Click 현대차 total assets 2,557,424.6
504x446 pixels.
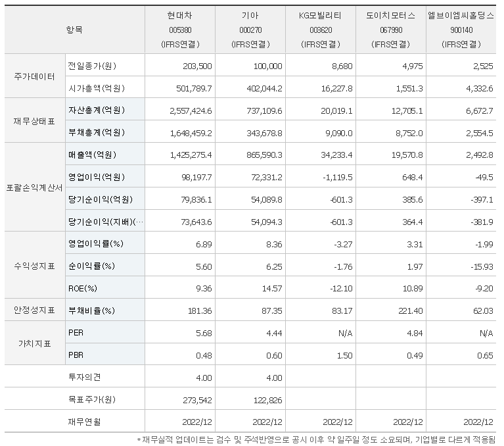[x=191, y=111]
